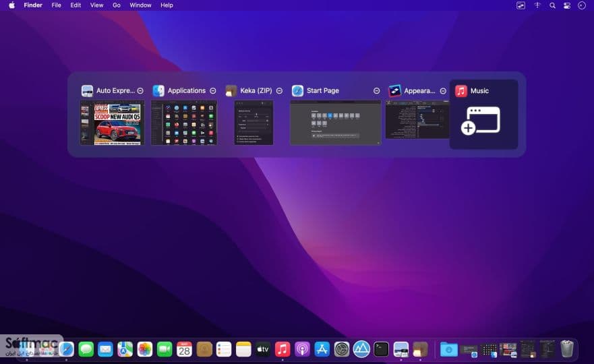This screenshot has height=364, width=594.
Task: Open System Preferences gear icon
Action: [341, 349]
